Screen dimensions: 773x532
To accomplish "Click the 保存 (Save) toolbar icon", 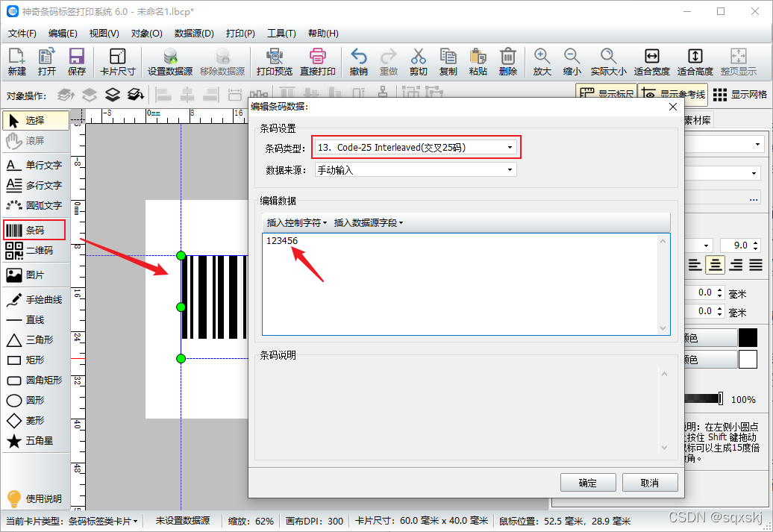I will tap(76, 62).
